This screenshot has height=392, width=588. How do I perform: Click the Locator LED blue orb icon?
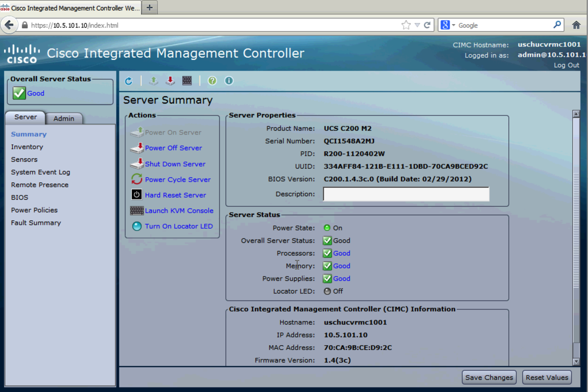137,226
